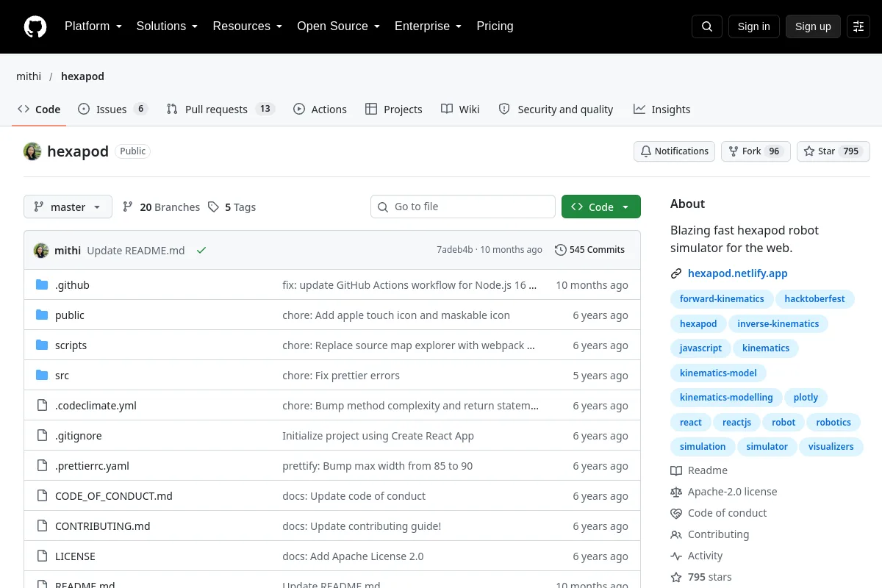Screen dimensions: 882x588
Task: Star the repository with Star button
Action: (833, 151)
